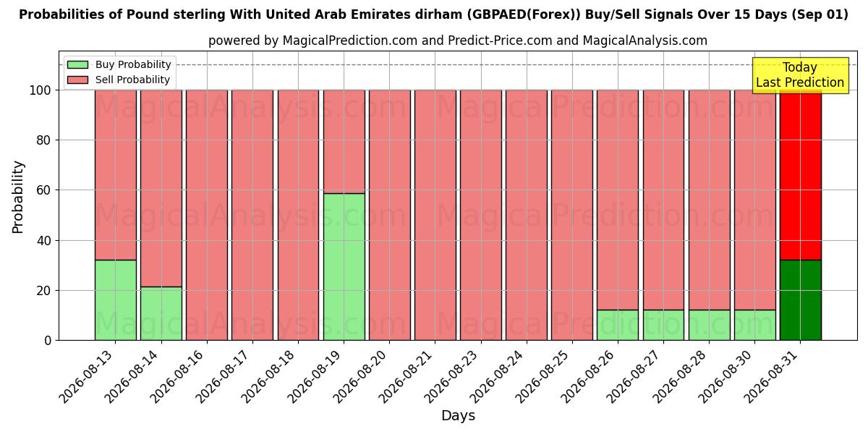Click the y-axis tick label 60
Screen dimensions: 868x434
(x=45, y=190)
